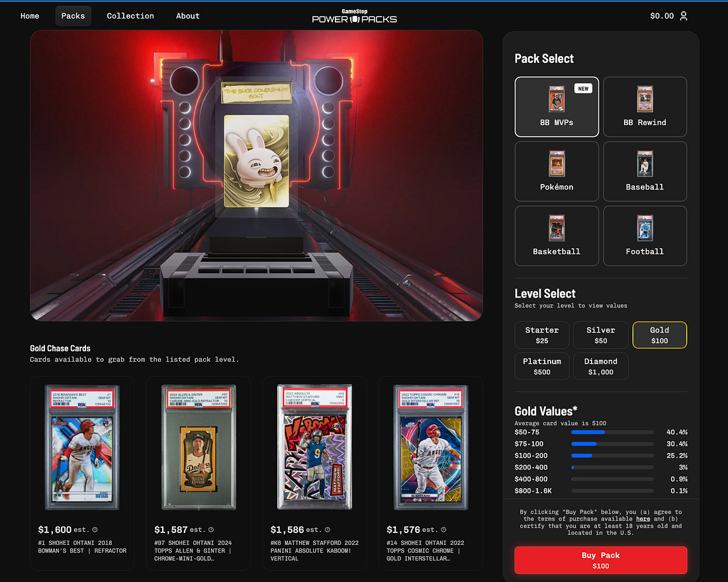Click the Pokémon pack card icon

[557, 163]
